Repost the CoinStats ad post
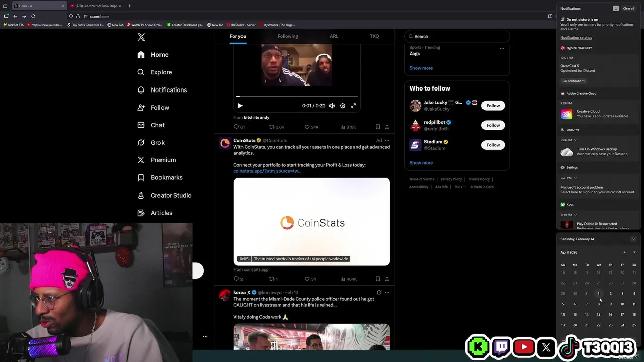 pyautogui.click(x=273, y=279)
